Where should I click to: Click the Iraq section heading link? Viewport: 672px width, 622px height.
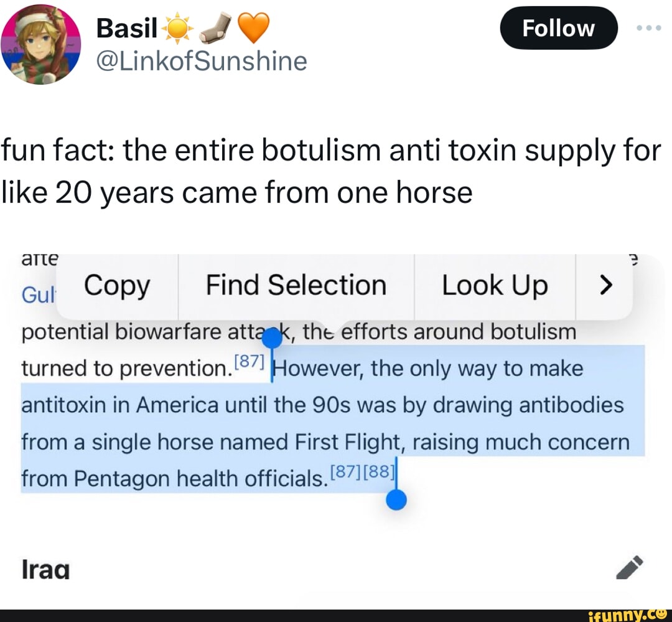[44, 568]
